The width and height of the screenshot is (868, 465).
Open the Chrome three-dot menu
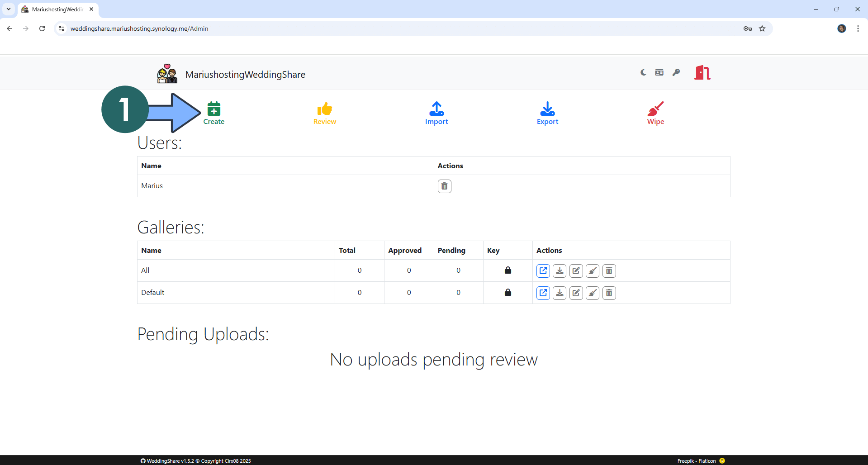858,28
